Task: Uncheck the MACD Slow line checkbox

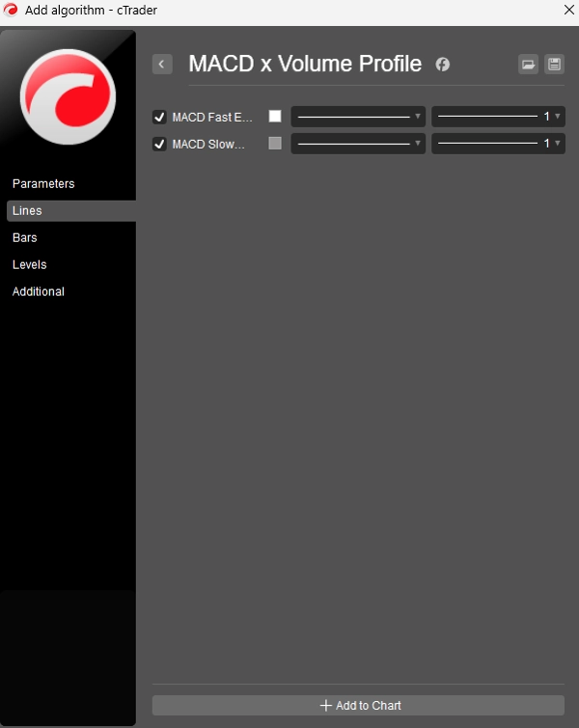Action: click(159, 144)
